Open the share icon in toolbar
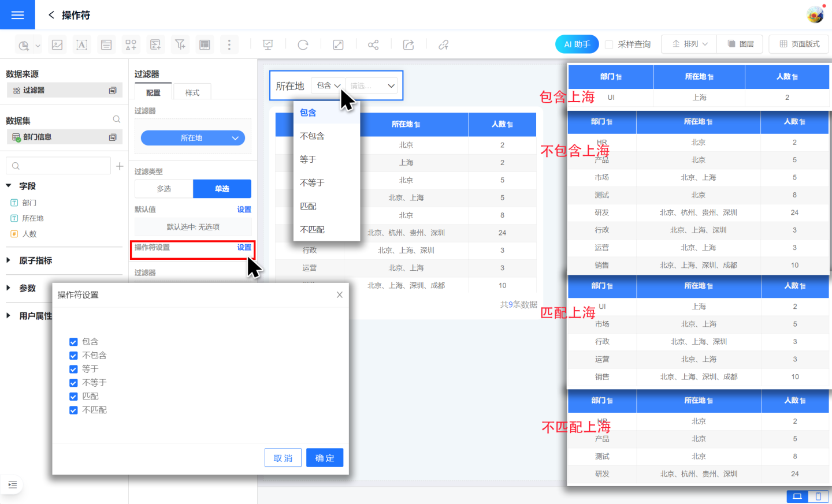Image resolution: width=832 pixels, height=504 pixels. point(373,44)
